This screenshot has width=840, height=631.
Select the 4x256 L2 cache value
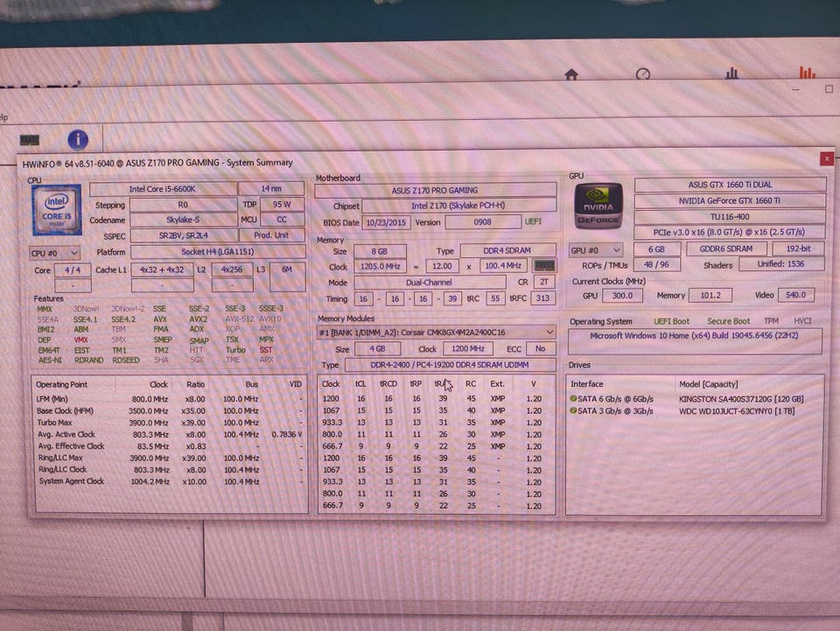point(232,270)
